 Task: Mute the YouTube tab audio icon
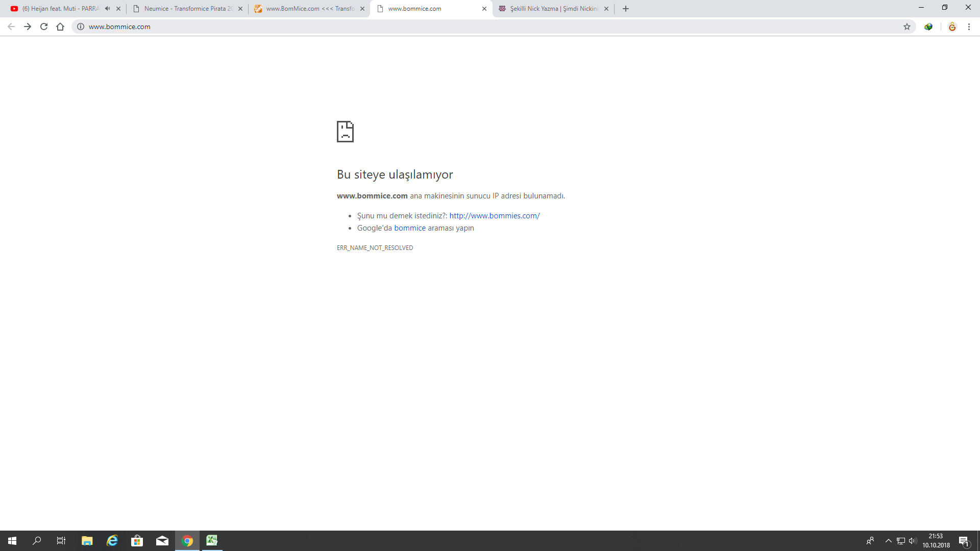tap(107, 9)
